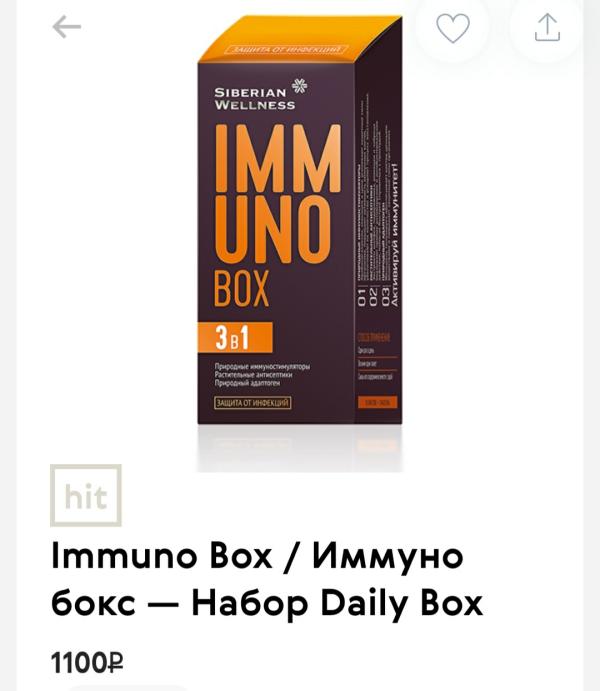Viewport: 600px width, 691px height.
Task: Tap the orange "BOX" word on package
Action: (241, 288)
